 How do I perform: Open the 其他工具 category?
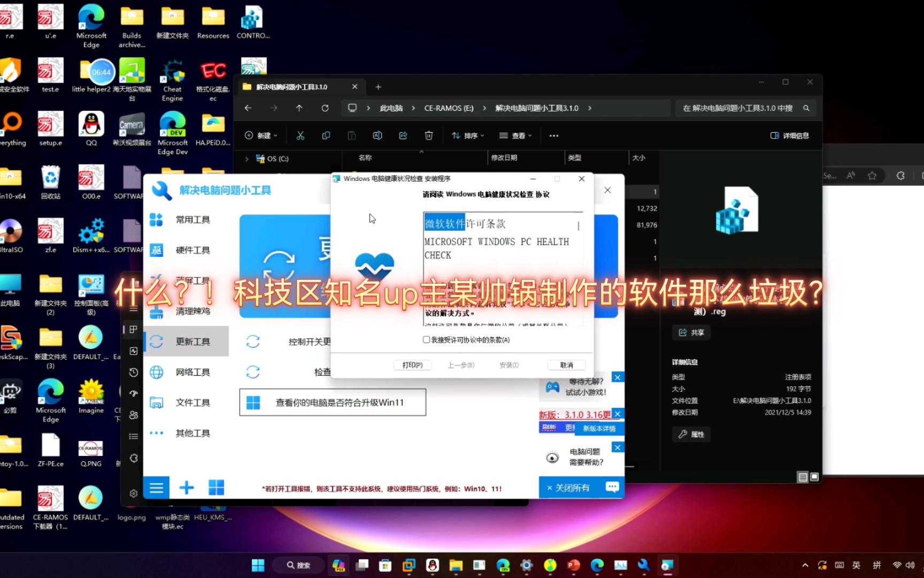[x=186, y=433]
